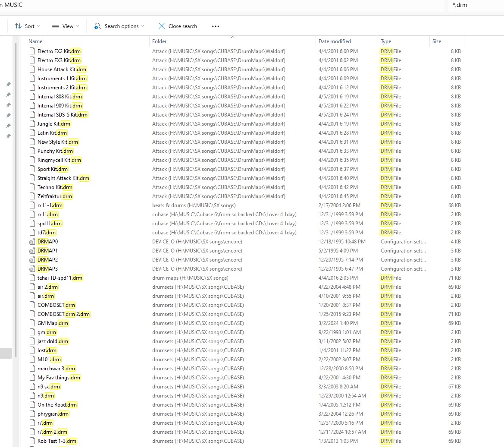Select the file Latin Kit.drm

52,133
